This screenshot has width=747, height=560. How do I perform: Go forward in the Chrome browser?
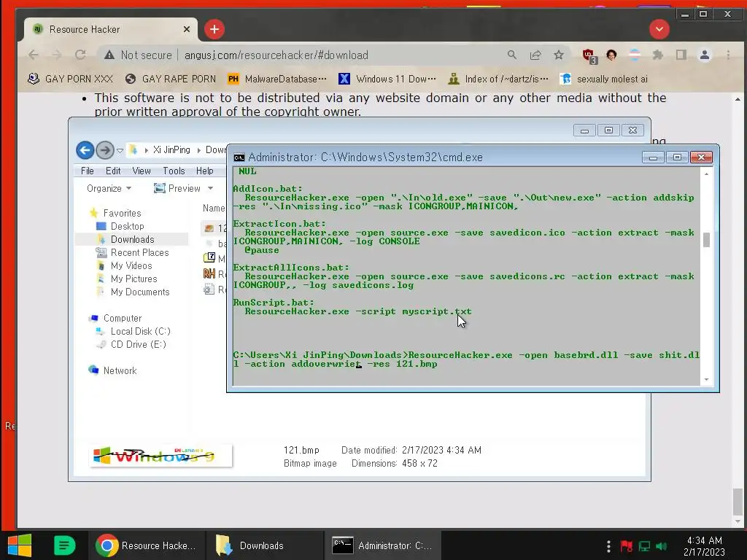click(57, 55)
